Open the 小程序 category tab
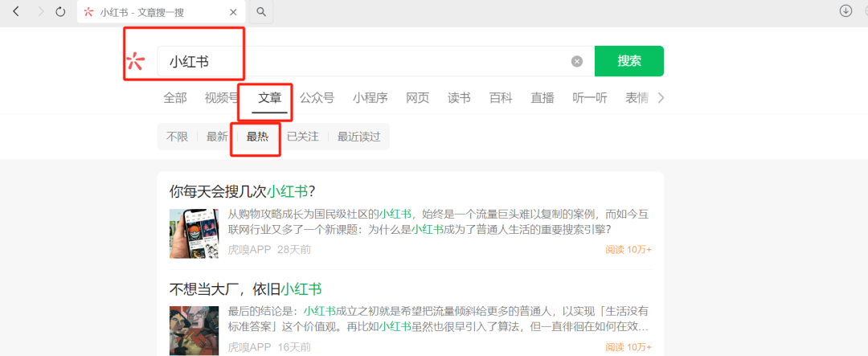This screenshot has height=356, width=868. pyautogui.click(x=371, y=98)
